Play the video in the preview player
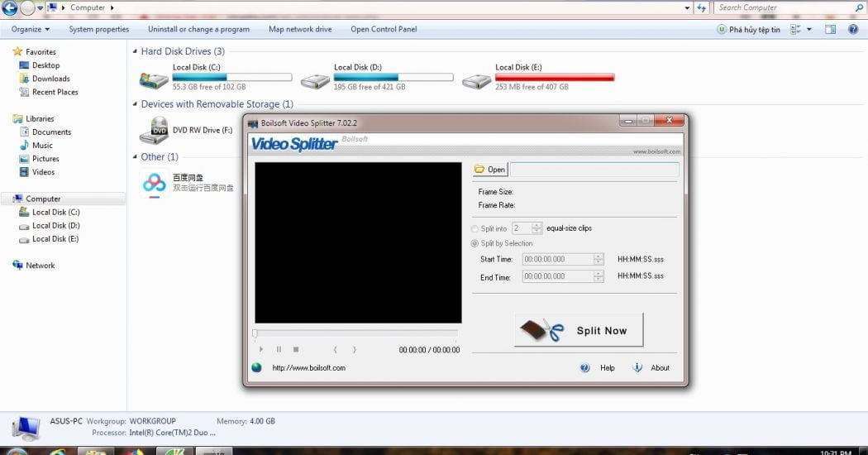 click(261, 350)
